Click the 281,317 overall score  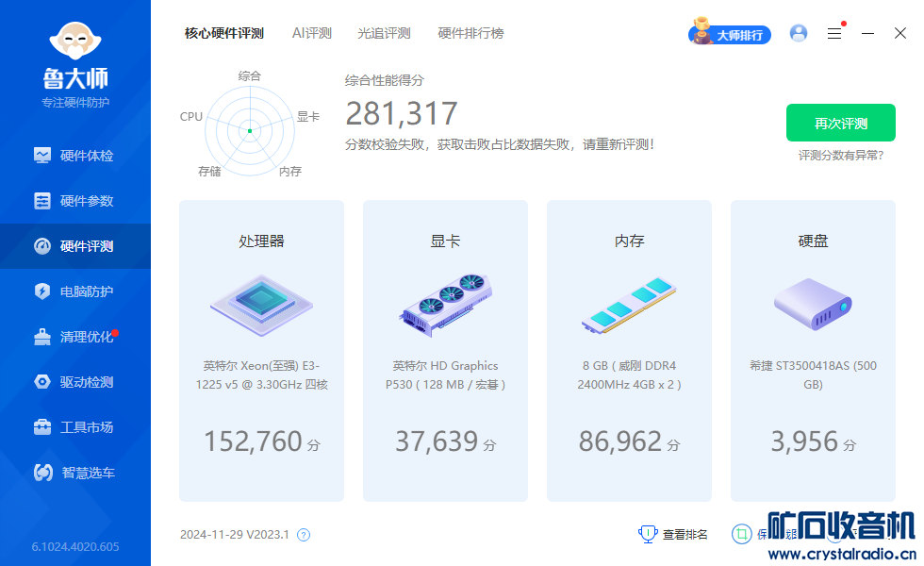coord(402,113)
